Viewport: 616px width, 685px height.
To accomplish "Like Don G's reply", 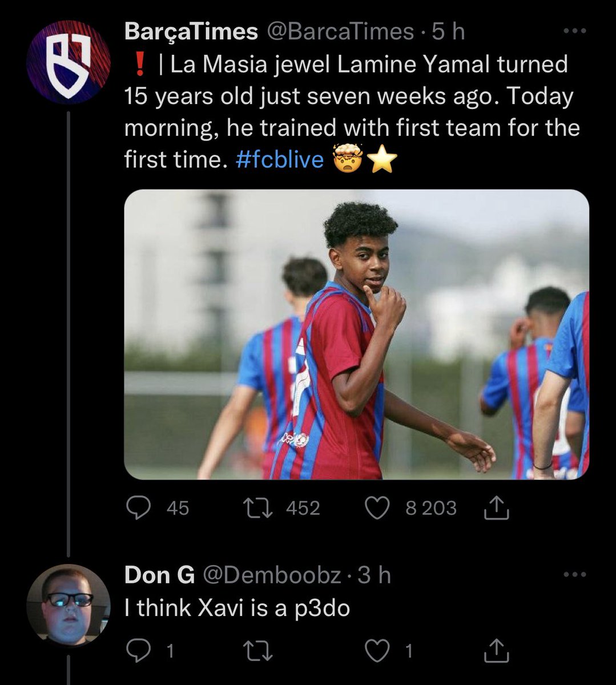I will click(x=377, y=650).
